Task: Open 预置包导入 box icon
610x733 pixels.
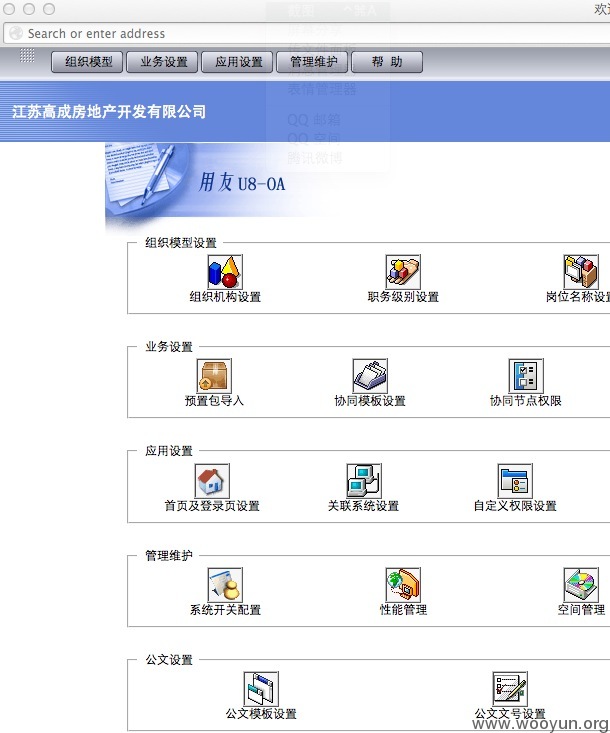Action: click(x=214, y=375)
